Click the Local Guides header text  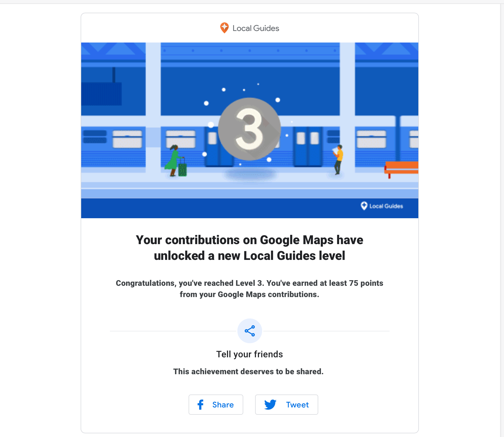point(256,28)
